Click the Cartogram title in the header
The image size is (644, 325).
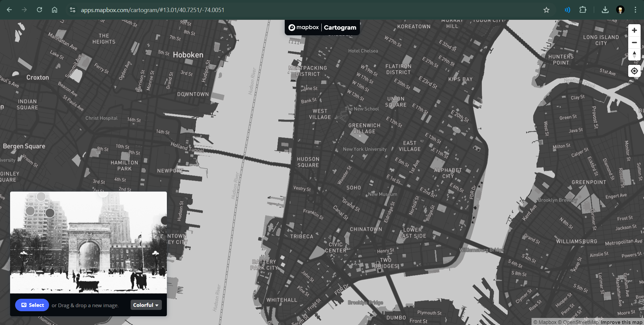coord(340,28)
